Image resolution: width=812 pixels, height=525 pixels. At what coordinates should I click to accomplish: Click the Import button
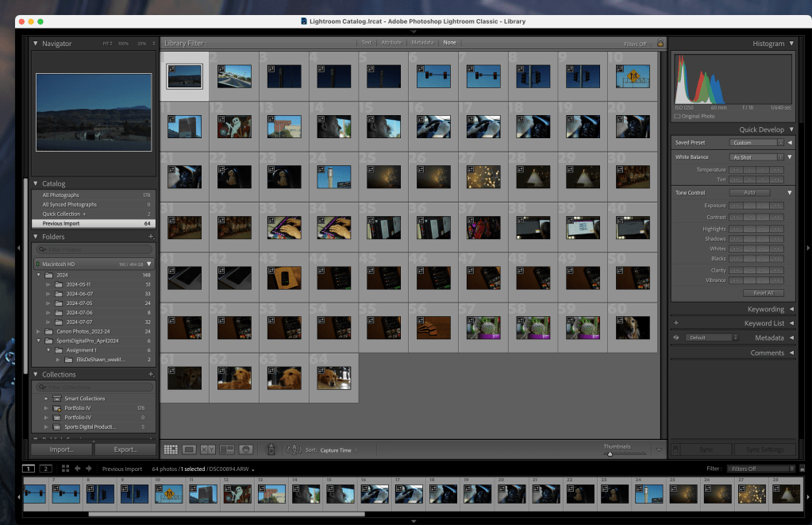coord(61,450)
